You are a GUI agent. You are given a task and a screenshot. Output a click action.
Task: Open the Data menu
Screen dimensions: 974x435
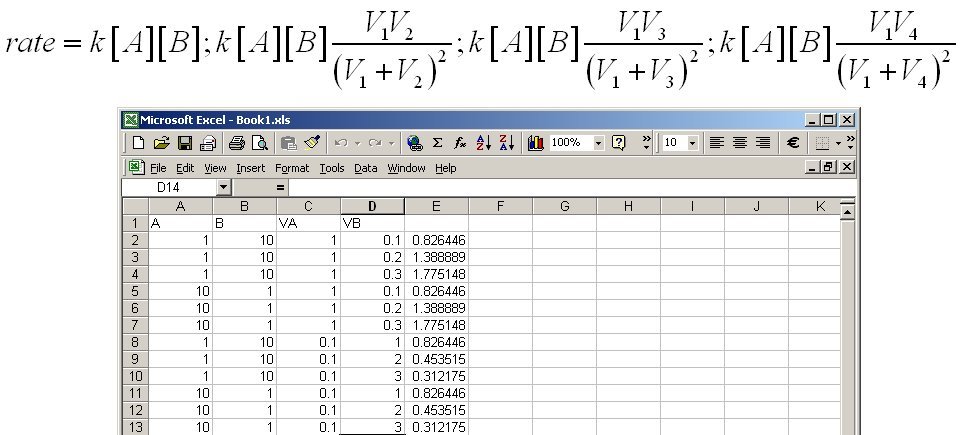tap(366, 168)
